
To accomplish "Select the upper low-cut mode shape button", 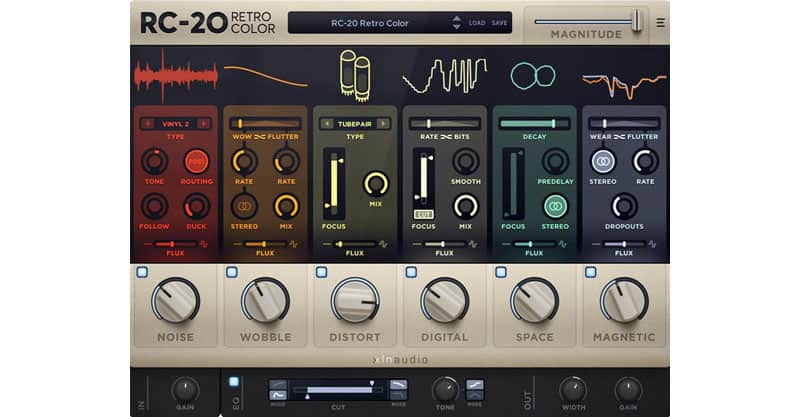I will [x=278, y=384].
